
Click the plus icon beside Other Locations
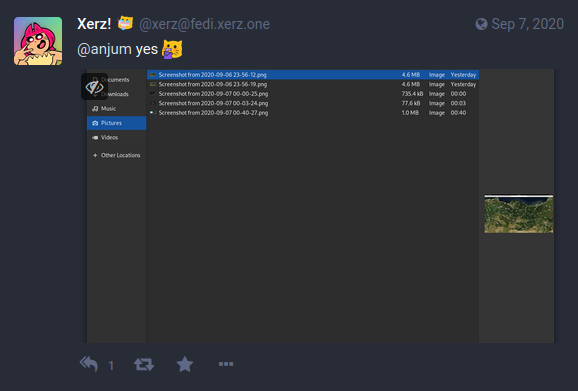(x=95, y=156)
